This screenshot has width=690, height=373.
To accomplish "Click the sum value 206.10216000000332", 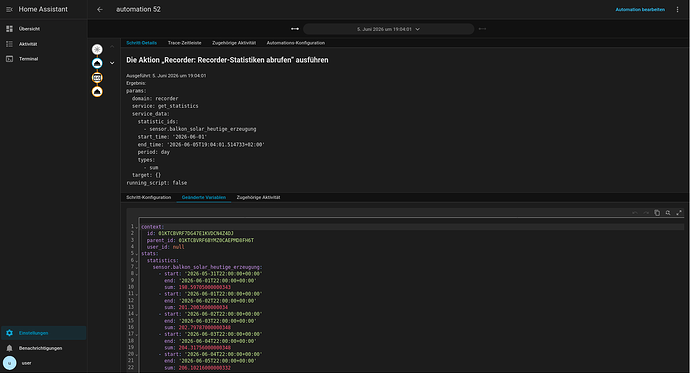I will (205, 368).
